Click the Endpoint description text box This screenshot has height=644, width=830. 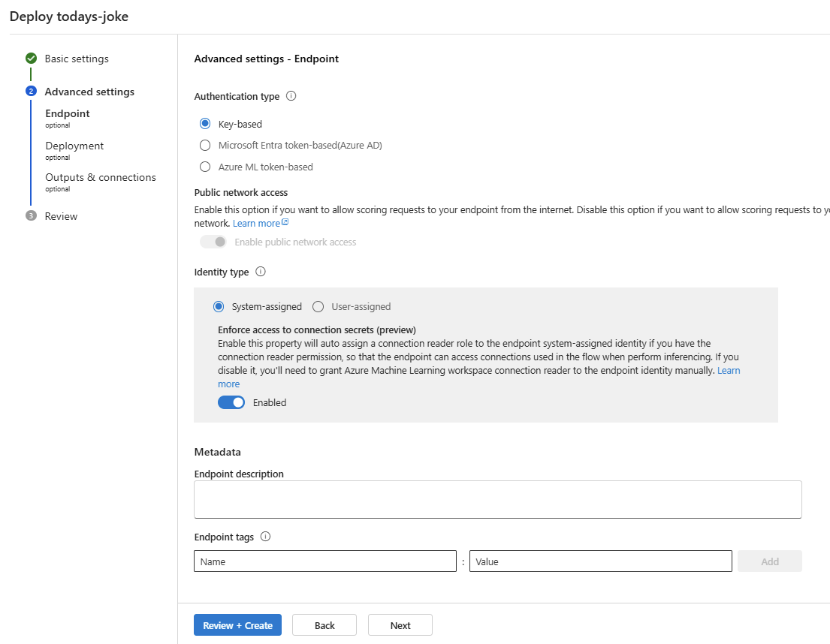click(x=497, y=499)
